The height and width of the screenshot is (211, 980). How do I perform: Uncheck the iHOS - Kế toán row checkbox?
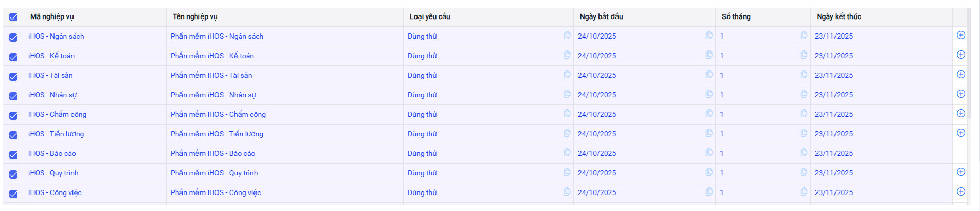[x=13, y=57]
